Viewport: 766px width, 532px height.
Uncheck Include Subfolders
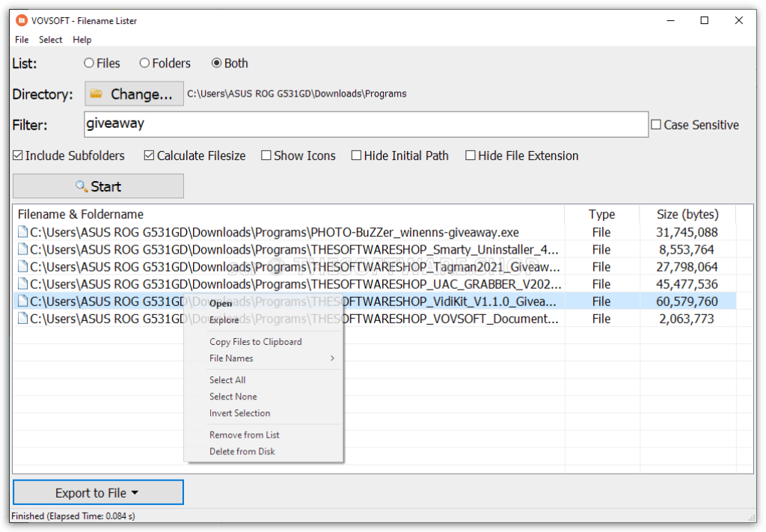(18, 156)
